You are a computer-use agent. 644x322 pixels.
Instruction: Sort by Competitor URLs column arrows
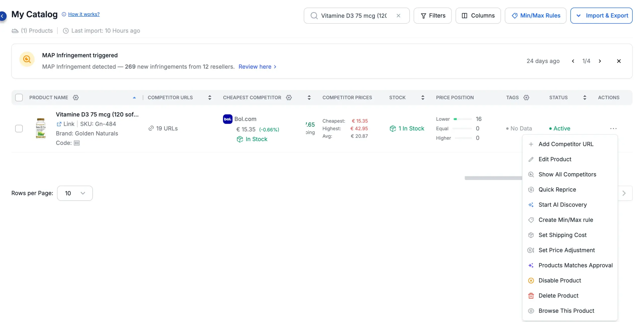tap(210, 97)
